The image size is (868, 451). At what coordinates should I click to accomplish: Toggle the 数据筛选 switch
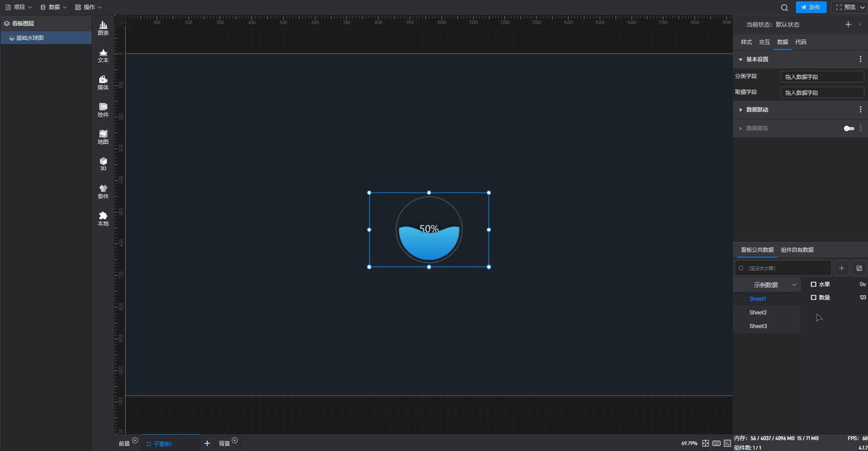tap(848, 128)
